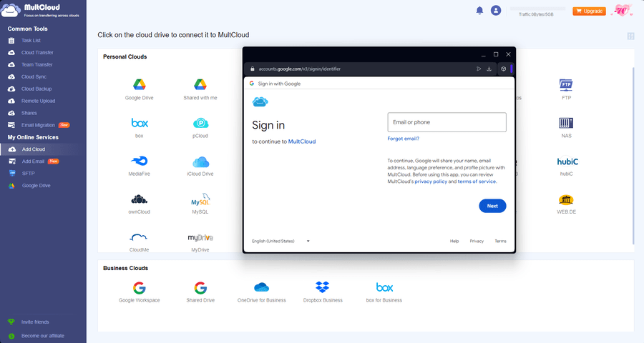Click the Next button in Google sign-in
This screenshot has width=644, height=343.
point(492,206)
